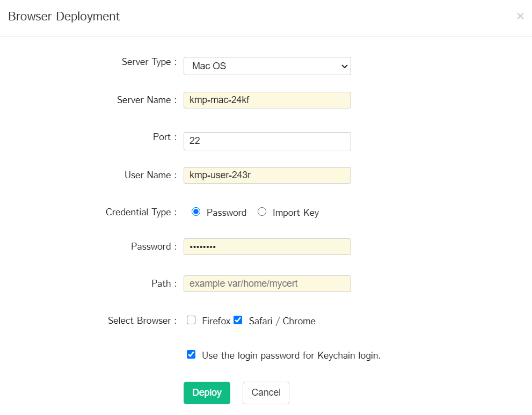Screen dimensions: 532x415
Task: Click the "Path :" label text
Action: coord(164,283)
